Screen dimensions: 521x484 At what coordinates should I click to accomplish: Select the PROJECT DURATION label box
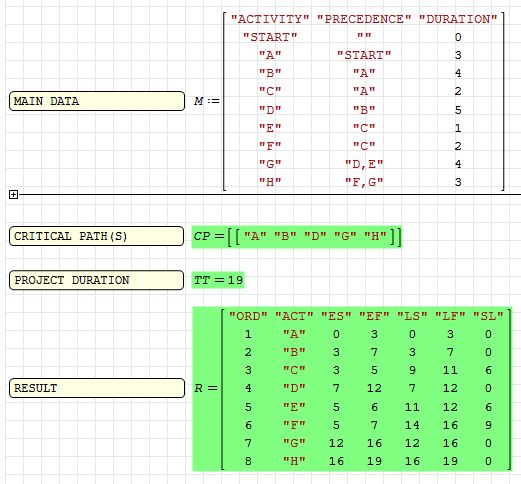tap(97, 280)
